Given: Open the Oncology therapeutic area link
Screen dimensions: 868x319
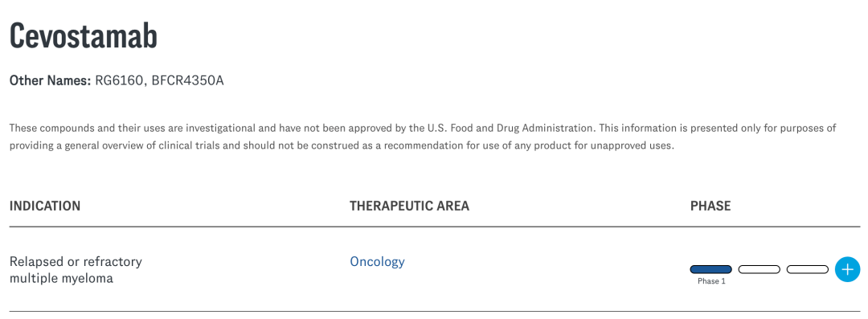Looking at the screenshot, I should tap(377, 261).
